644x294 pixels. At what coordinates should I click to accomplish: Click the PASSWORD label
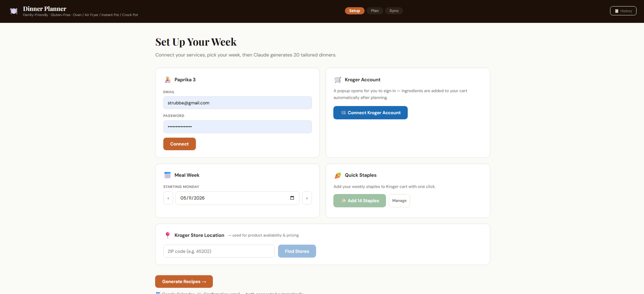[x=174, y=116]
